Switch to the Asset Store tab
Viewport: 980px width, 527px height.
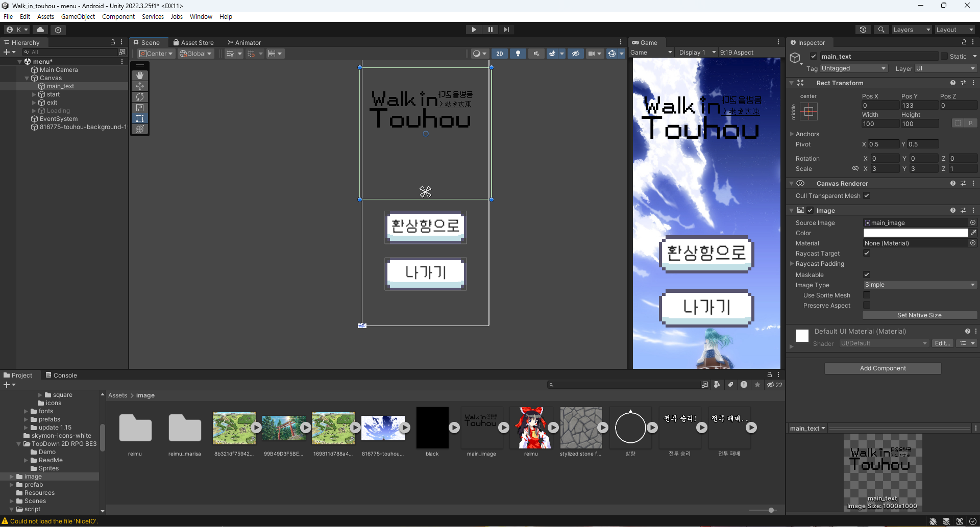pyautogui.click(x=193, y=42)
